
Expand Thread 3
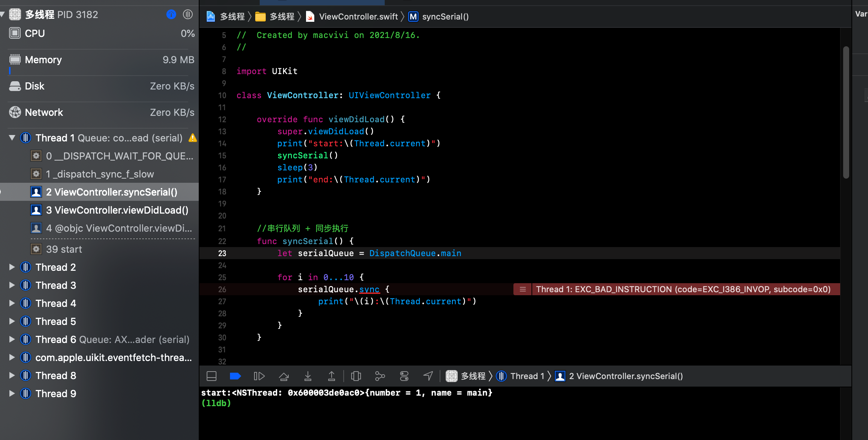tap(12, 285)
